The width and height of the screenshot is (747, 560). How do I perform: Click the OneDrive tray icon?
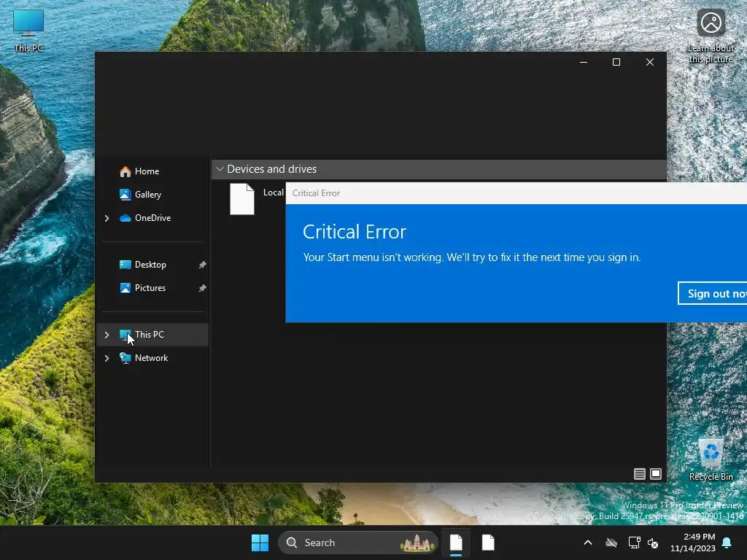611,542
